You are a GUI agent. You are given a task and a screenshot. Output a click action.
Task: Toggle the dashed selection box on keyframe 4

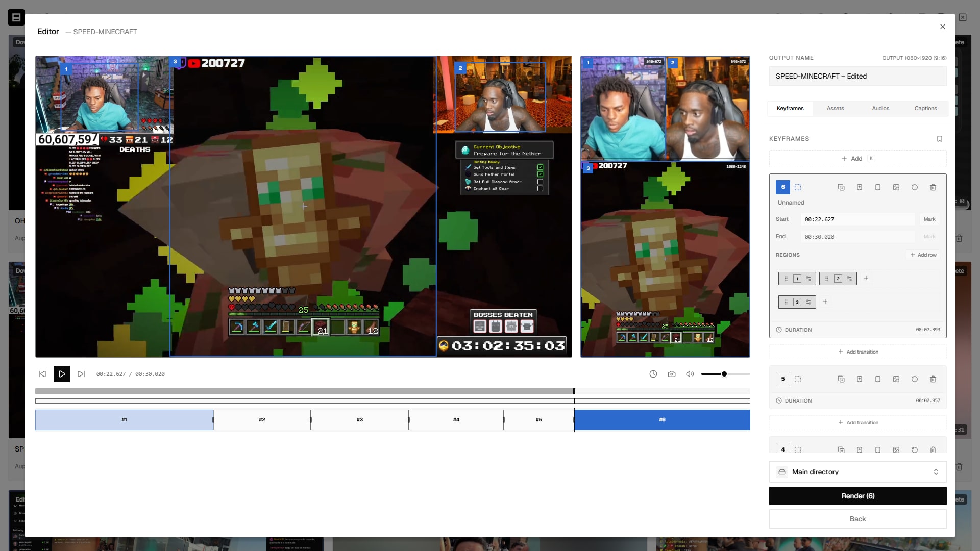(x=798, y=449)
